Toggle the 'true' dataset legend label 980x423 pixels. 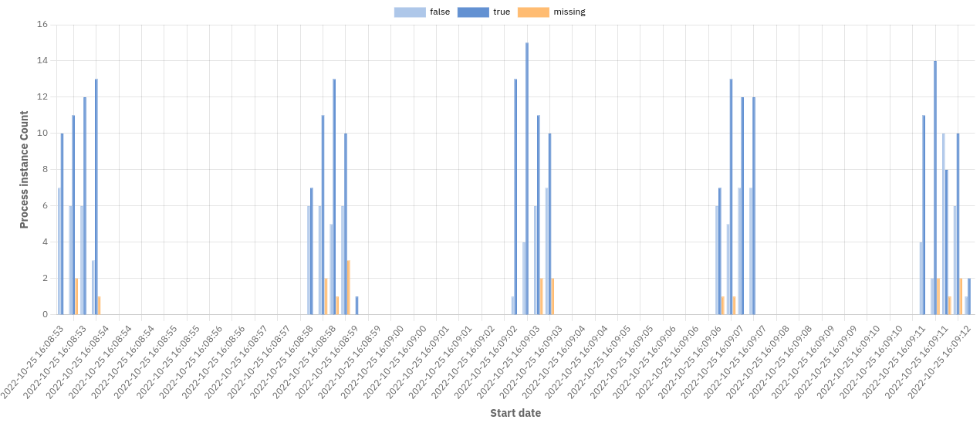tap(502, 12)
